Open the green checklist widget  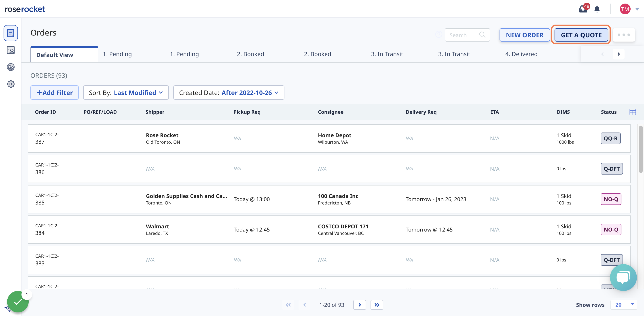[17, 302]
